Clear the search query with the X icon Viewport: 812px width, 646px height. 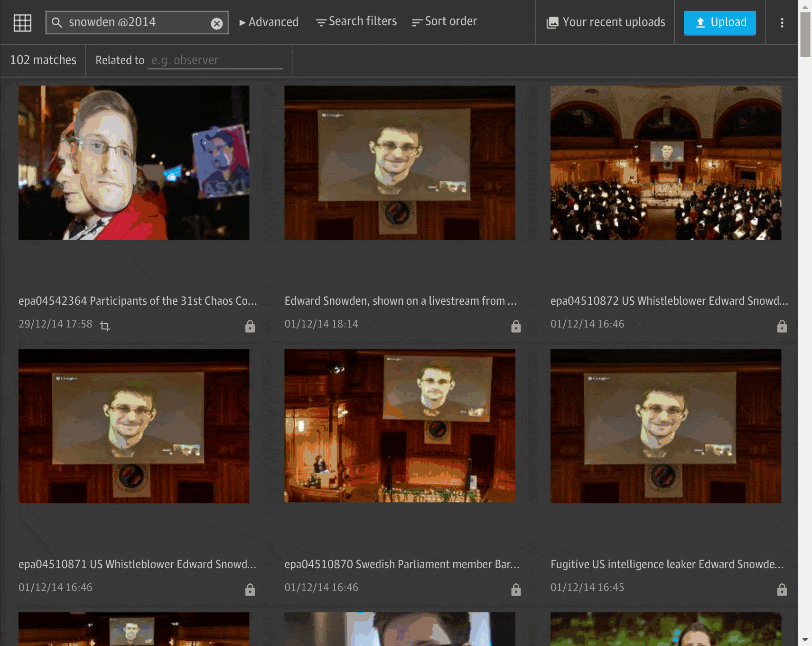217,23
